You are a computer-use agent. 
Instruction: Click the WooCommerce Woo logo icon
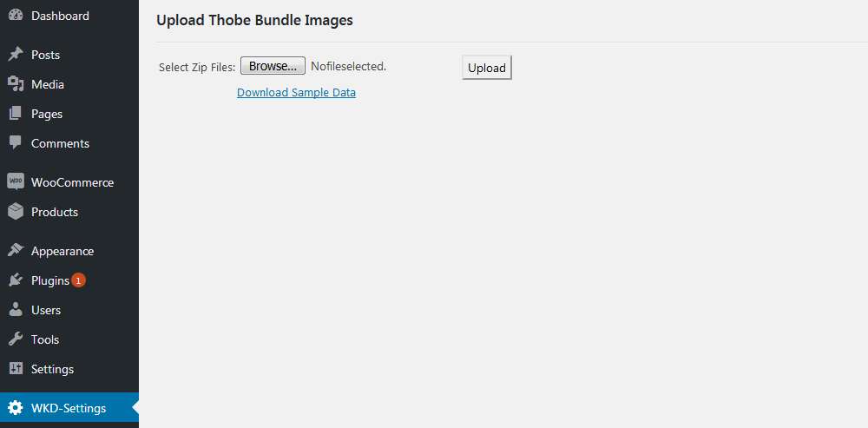point(16,182)
